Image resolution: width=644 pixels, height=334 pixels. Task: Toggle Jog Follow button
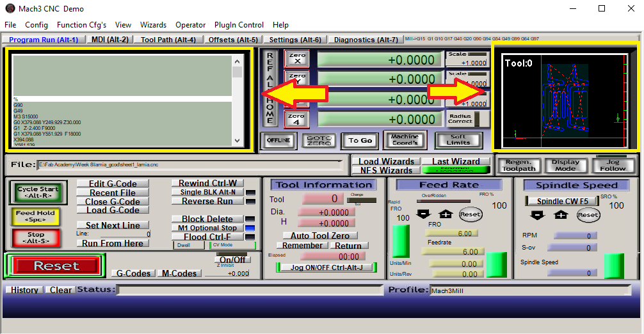[612, 165]
